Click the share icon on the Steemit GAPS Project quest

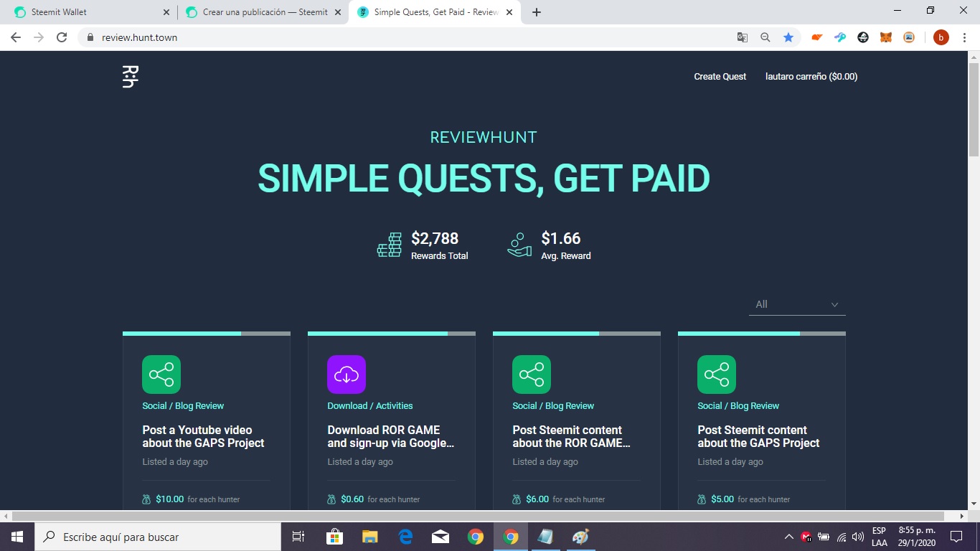click(717, 375)
